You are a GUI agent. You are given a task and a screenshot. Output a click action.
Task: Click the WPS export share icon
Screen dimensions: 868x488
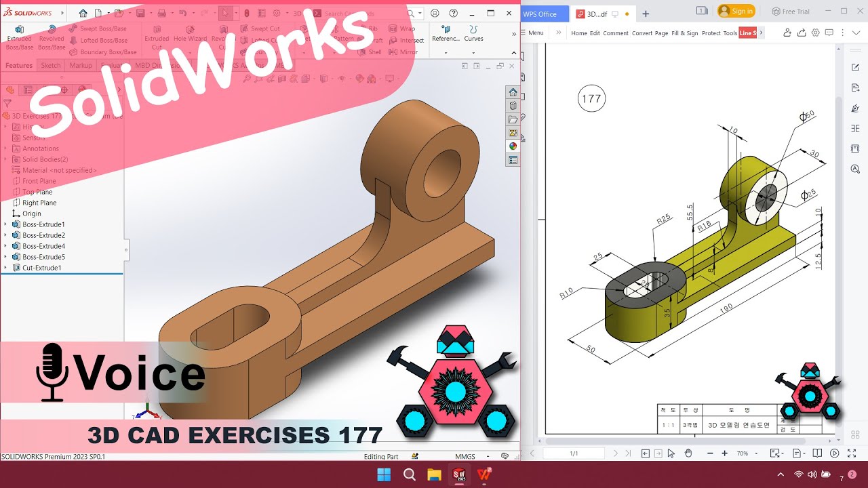coord(802,33)
